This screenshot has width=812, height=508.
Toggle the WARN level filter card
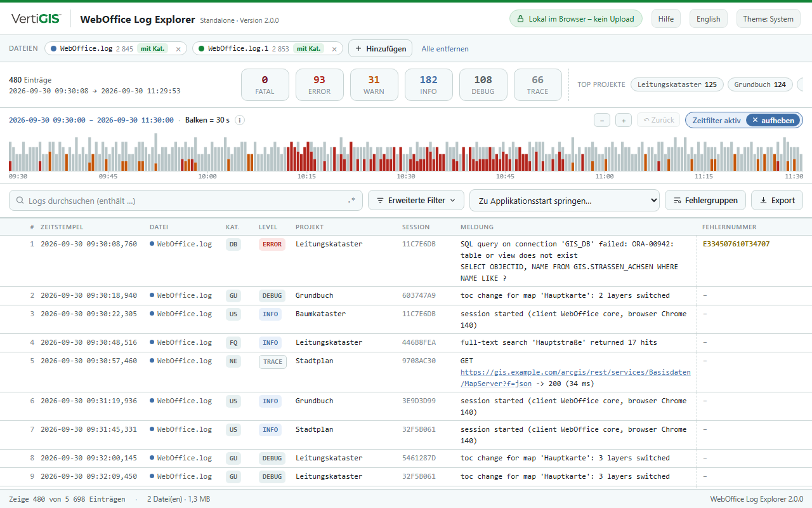tap(374, 85)
